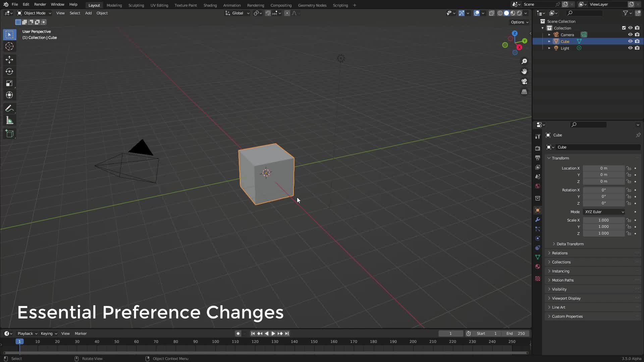Select the Measure tool
The height and width of the screenshot is (362, 644).
(x=9, y=120)
